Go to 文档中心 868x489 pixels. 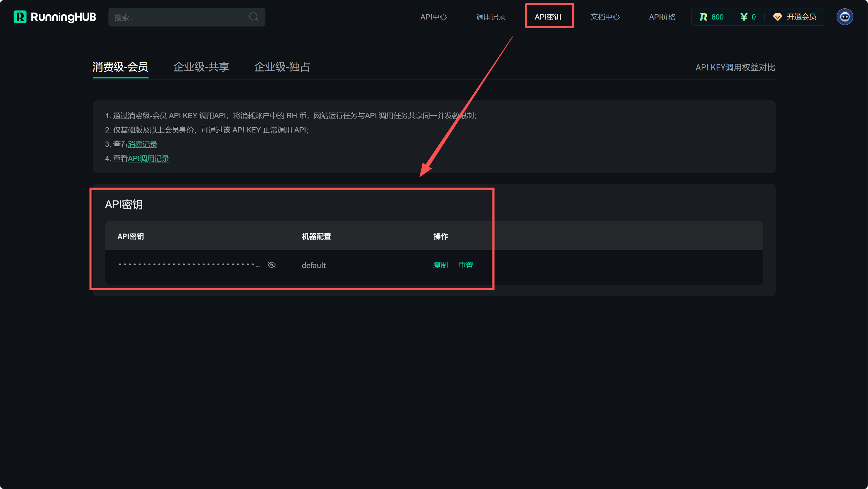(x=605, y=17)
